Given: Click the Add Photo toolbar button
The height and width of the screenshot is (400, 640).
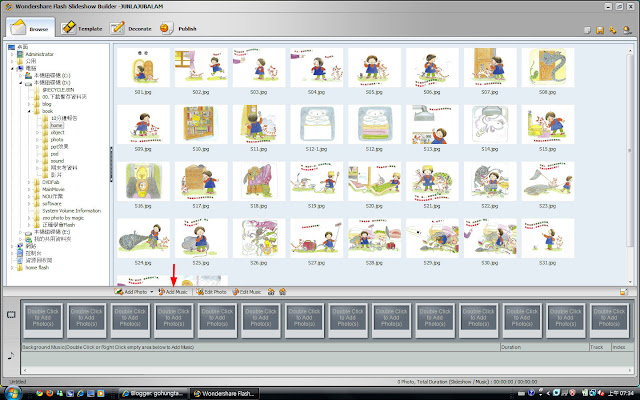Looking at the screenshot, I should 131,292.
